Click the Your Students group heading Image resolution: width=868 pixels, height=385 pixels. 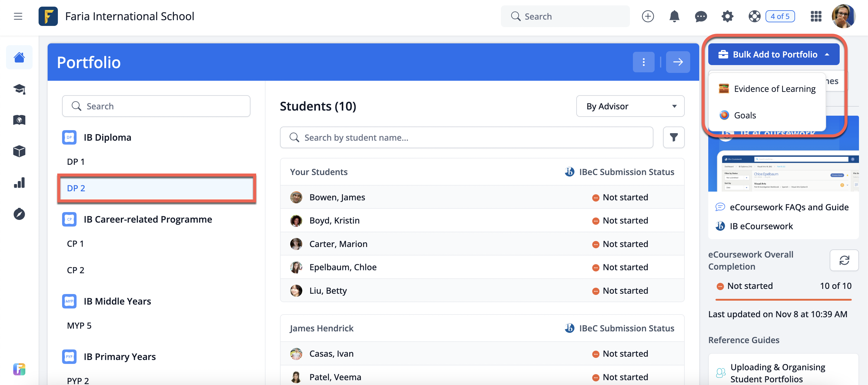click(x=319, y=172)
